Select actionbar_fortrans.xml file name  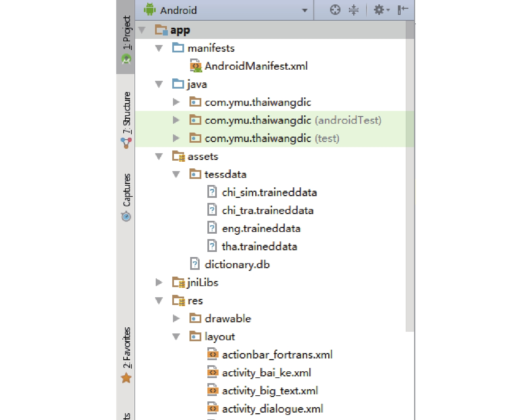coord(277,355)
